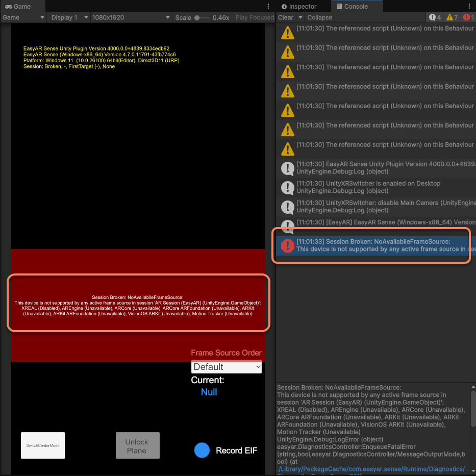Open the 1080x1920 resolution dropdown
The image size is (476, 476).
click(x=131, y=17)
